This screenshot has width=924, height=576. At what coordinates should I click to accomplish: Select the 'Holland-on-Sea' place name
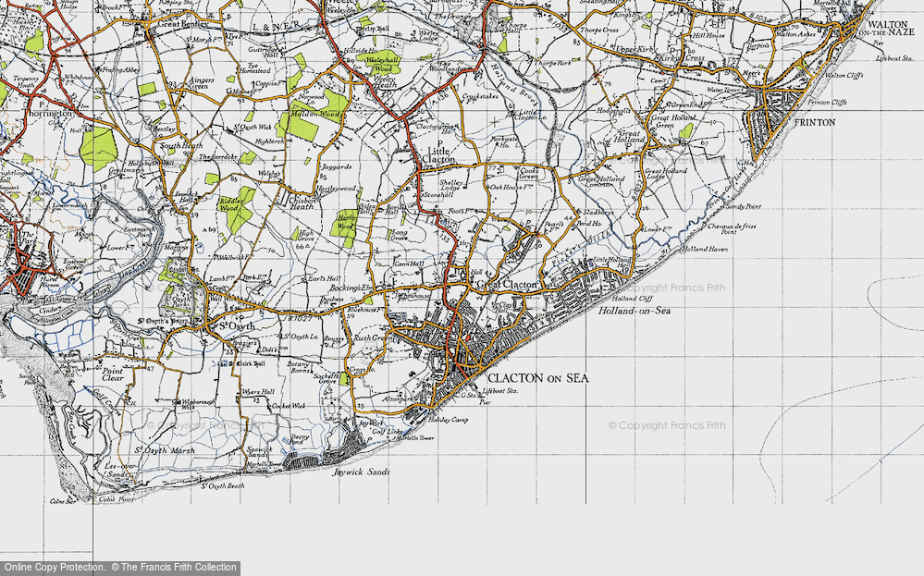634,311
